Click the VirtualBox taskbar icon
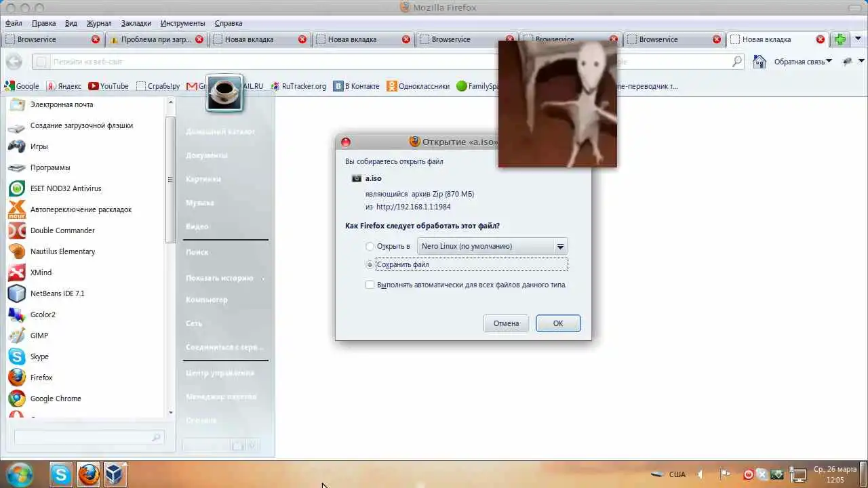 coord(115,475)
